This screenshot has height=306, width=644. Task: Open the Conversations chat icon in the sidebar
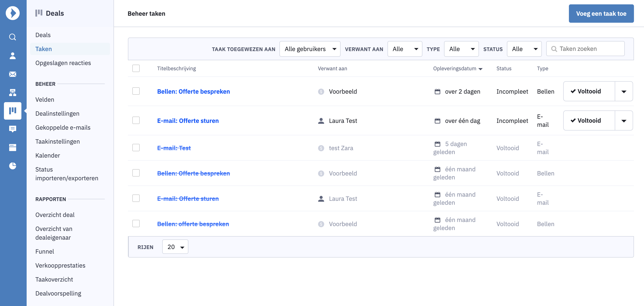click(x=12, y=129)
